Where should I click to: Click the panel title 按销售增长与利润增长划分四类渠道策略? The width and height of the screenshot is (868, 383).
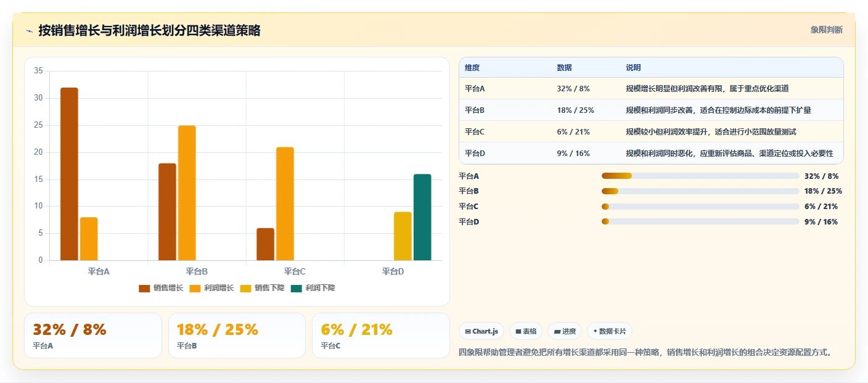tap(149, 30)
